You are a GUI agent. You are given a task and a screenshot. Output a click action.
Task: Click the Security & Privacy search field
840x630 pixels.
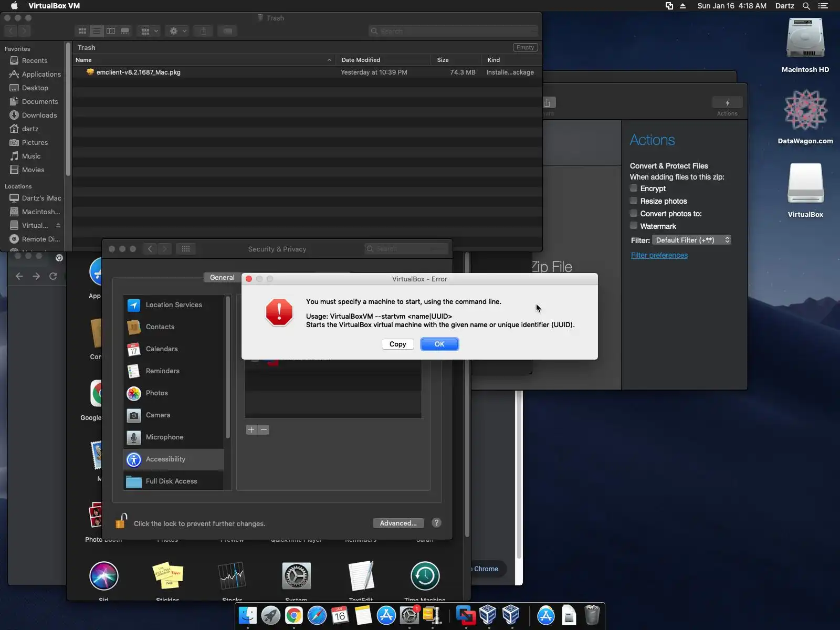click(x=406, y=249)
